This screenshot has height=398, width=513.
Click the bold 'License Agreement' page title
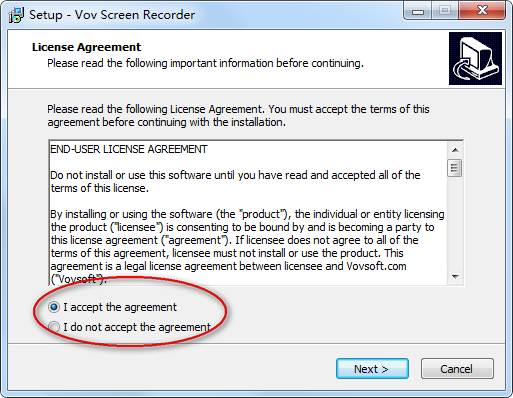click(x=86, y=47)
